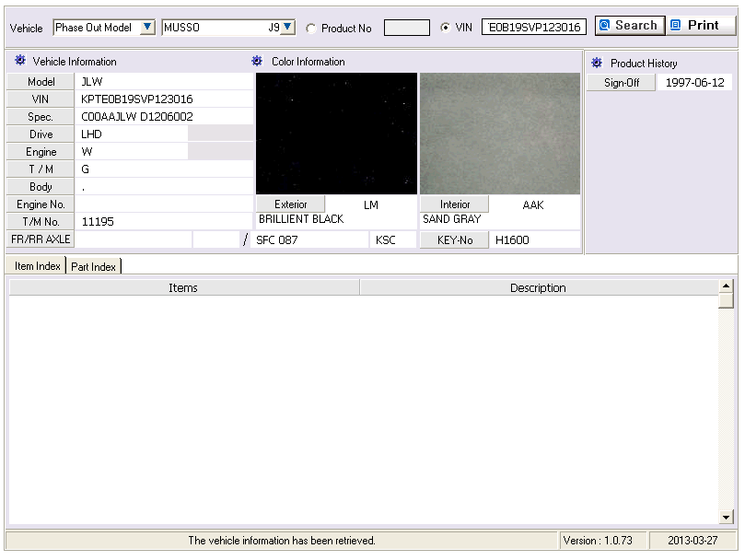This screenshot has width=745, height=560.
Task: Click the magnifier icon on Search button
Action: [604, 25]
